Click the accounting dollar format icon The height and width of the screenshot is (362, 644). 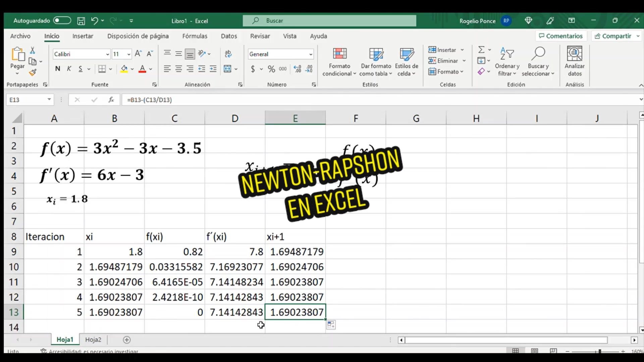253,69
